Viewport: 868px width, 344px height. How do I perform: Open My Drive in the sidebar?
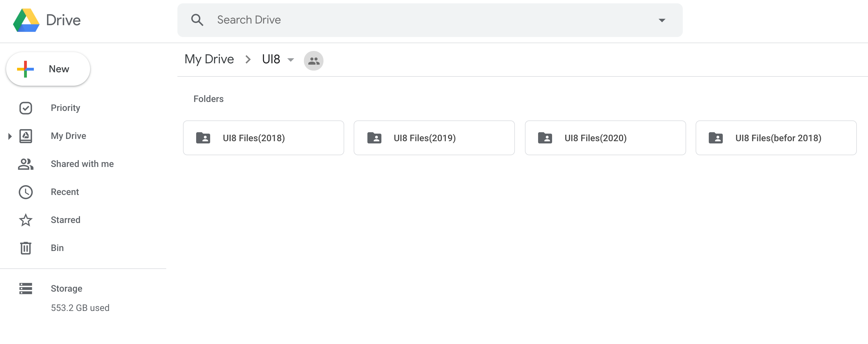68,136
